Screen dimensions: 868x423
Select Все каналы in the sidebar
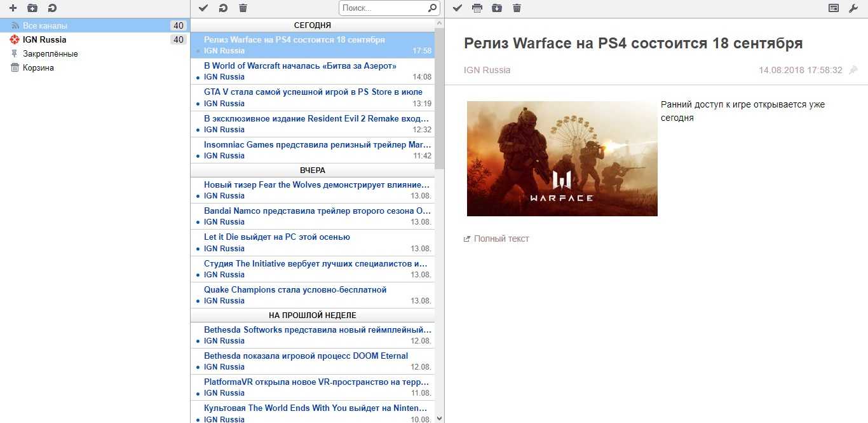click(x=44, y=26)
